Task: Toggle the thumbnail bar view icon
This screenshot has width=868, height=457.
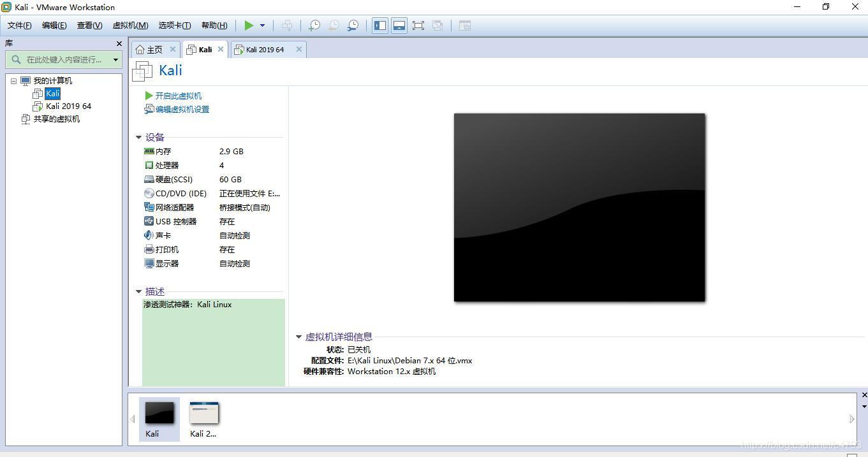Action: click(399, 25)
